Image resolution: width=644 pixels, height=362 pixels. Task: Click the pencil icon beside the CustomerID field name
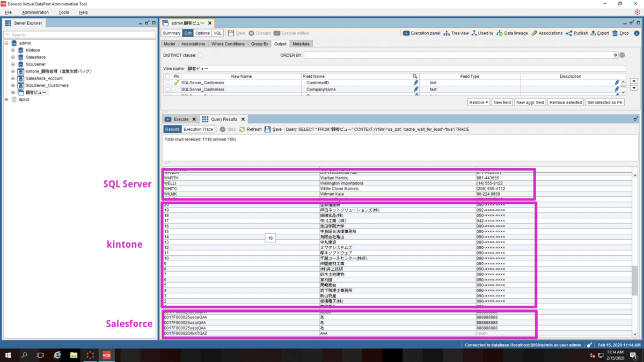coord(415,83)
